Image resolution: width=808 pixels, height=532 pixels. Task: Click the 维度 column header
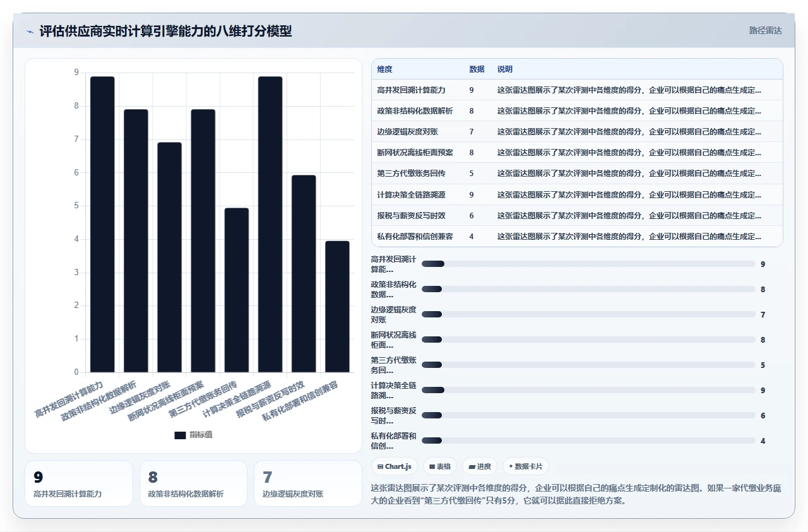pos(384,69)
